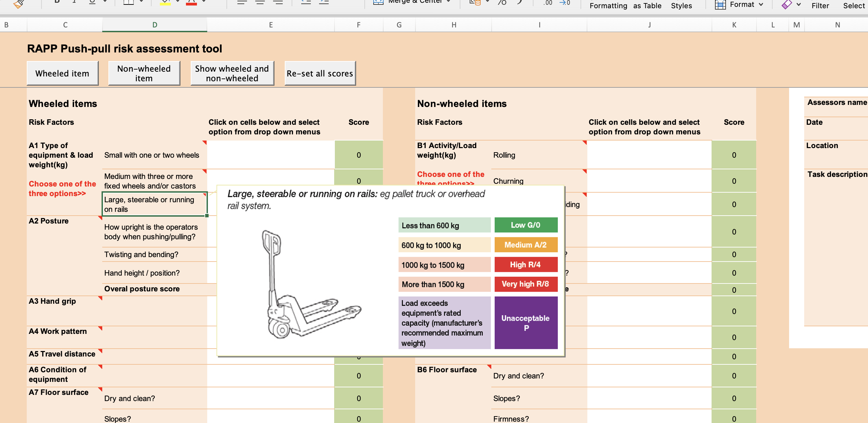The height and width of the screenshot is (423, 868).
Task: Click the purple Unacceptable P box in popup
Action: pyautogui.click(x=526, y=323)
